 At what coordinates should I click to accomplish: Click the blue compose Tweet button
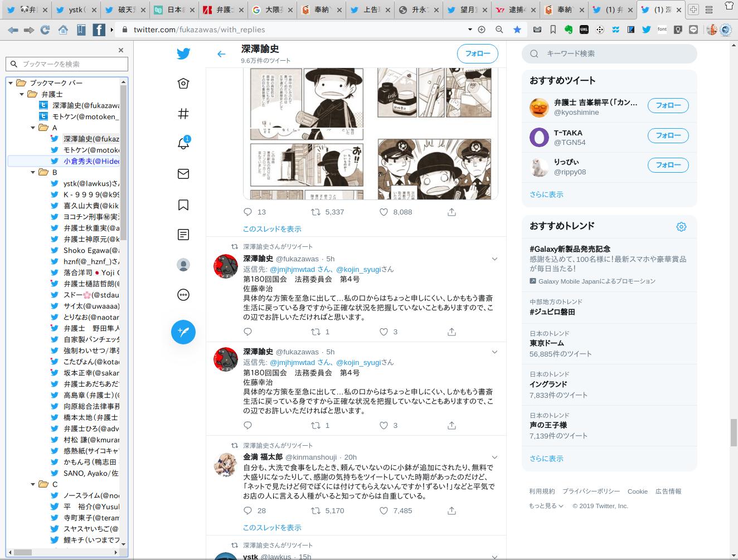(183, 332)
